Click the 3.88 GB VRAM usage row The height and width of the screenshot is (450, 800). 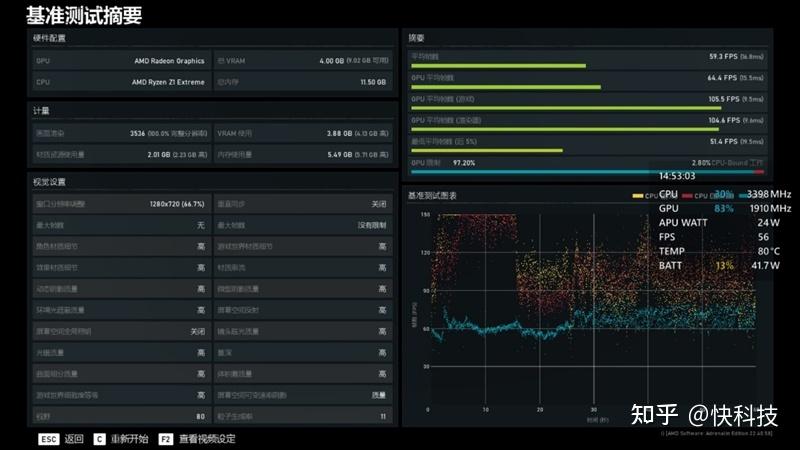click(x=303, y=133)
